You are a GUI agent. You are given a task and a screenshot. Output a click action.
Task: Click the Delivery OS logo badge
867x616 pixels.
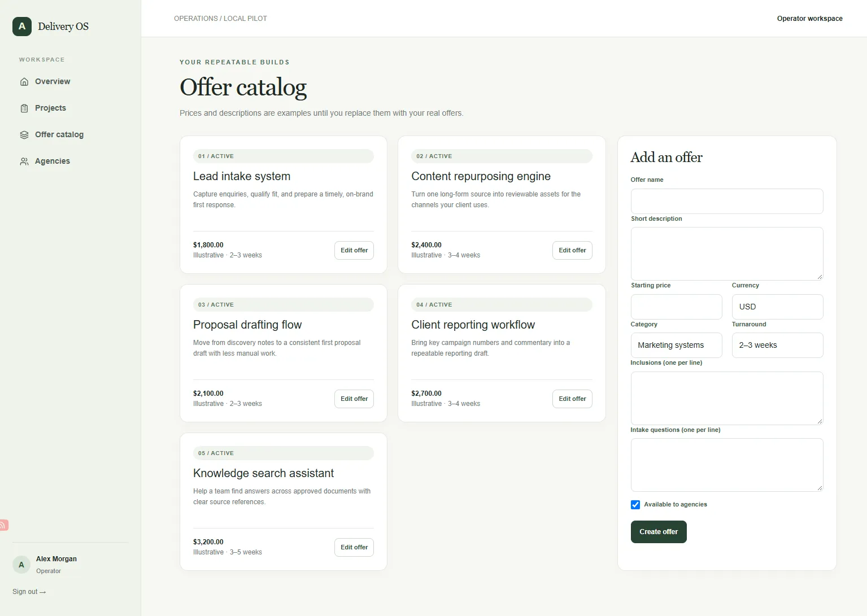pos(22,27)
